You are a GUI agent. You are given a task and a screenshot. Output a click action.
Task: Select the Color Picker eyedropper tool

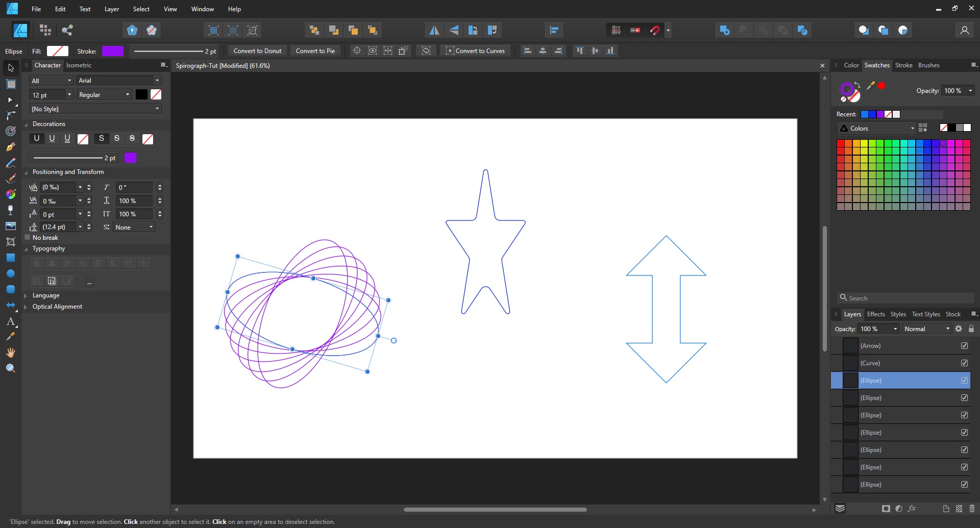click(11, 337)
